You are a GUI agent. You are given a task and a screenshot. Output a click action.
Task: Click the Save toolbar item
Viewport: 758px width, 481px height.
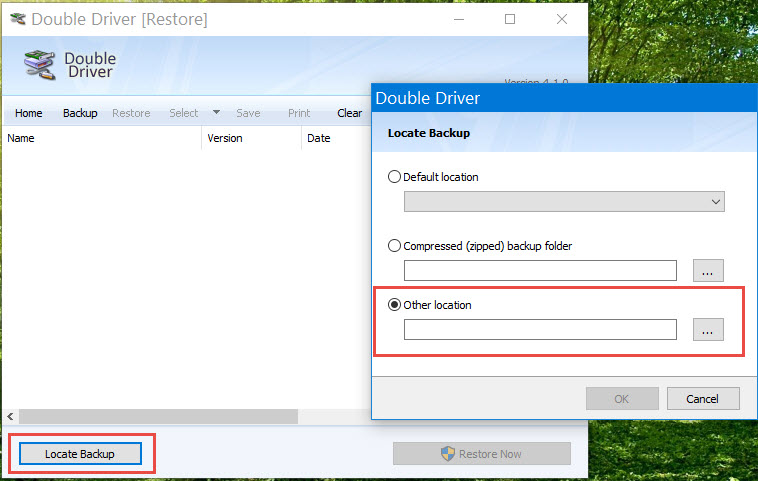click(248, 113)
